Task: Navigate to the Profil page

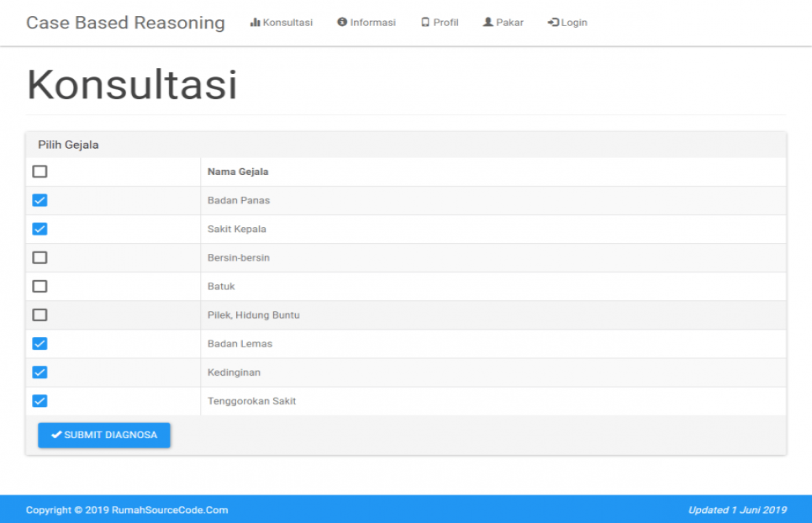Action: click(x=444, y=23)
